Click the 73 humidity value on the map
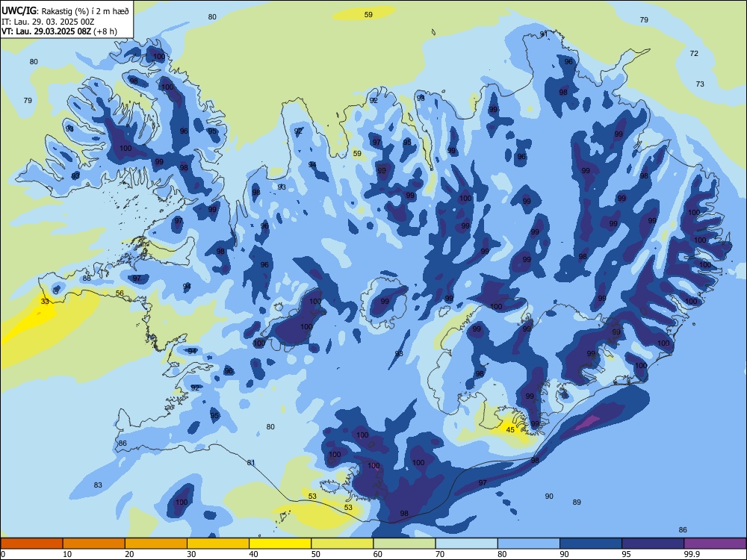The image size is (747, 560). (700, 84)
